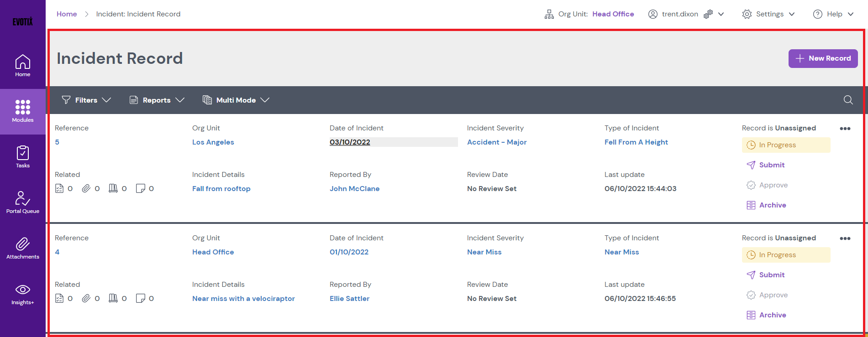868x337 pixels.
Task: Click the search magnifier in toolbar
Action: click(848, 100)
